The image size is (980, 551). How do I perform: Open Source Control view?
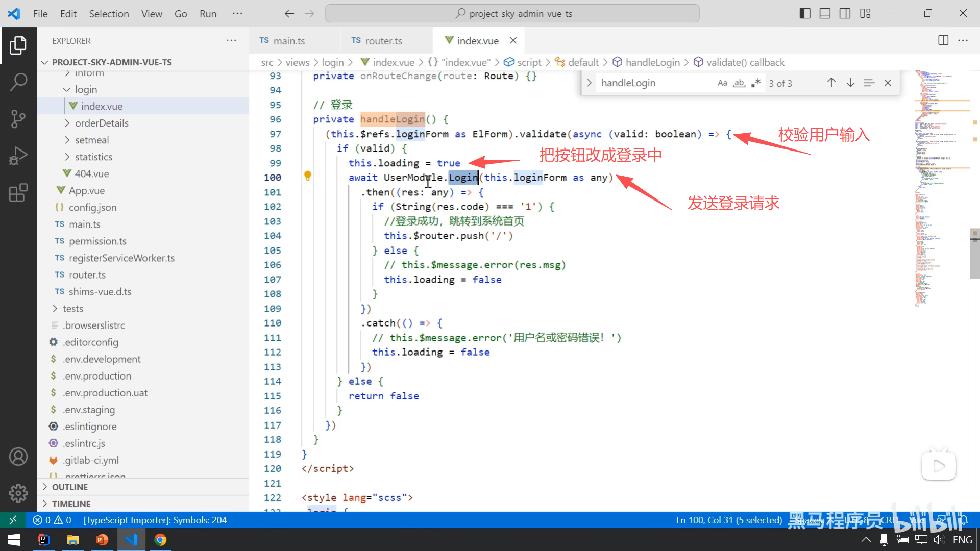click(x=18, y=119)
